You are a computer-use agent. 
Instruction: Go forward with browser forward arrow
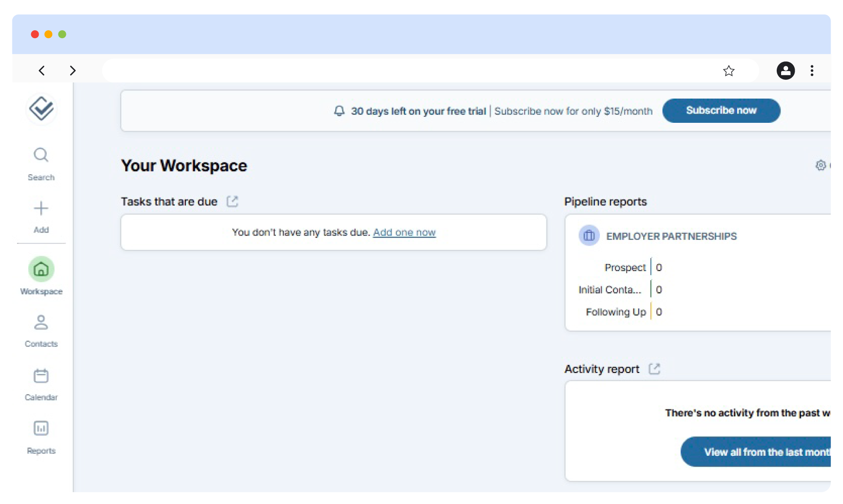point(72,71)
